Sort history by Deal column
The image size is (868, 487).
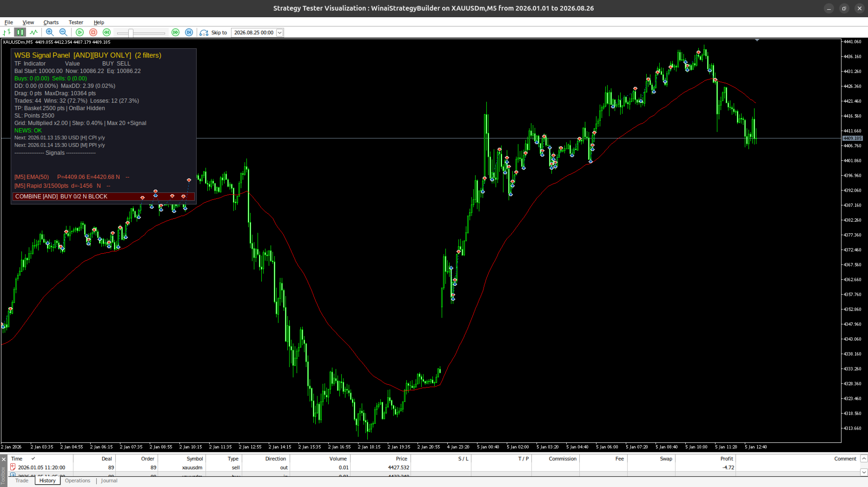point(94,459)
